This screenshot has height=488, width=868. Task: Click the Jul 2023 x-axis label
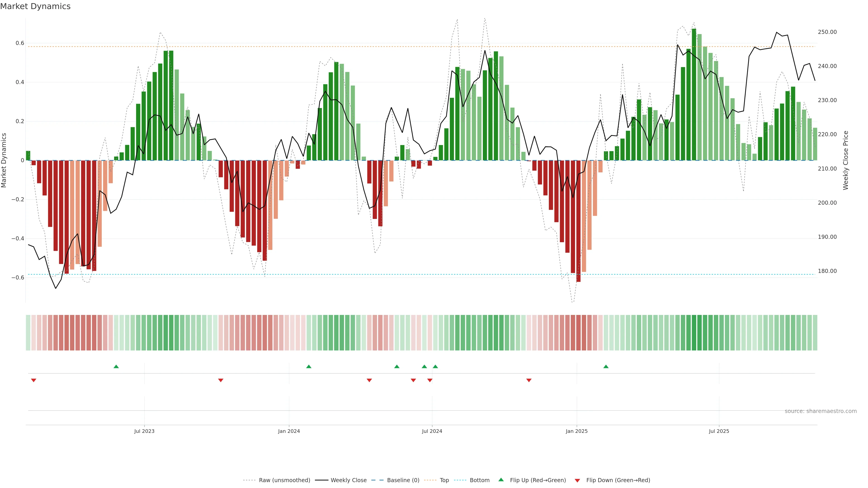(x=144, y=431)
